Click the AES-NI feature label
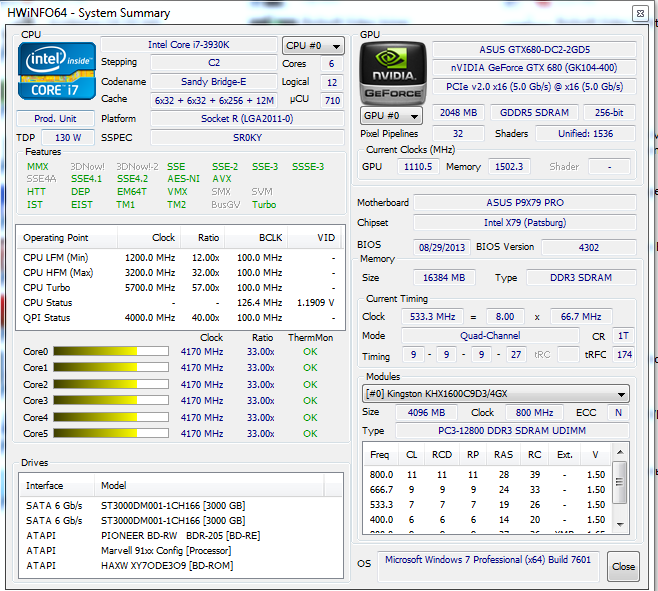Viewport: 658px width, 591px height. pyautogui.click(x=183, y=179)
